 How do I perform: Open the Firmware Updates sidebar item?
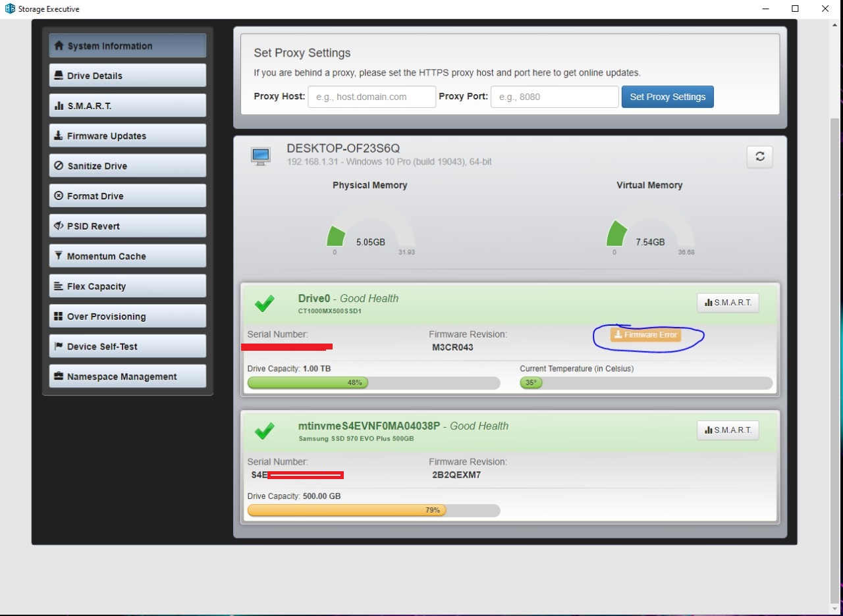point(128,136)
